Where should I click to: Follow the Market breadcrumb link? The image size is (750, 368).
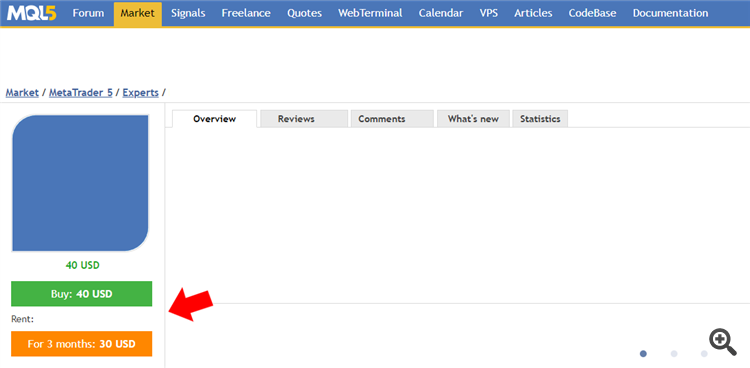coord(22,93)
